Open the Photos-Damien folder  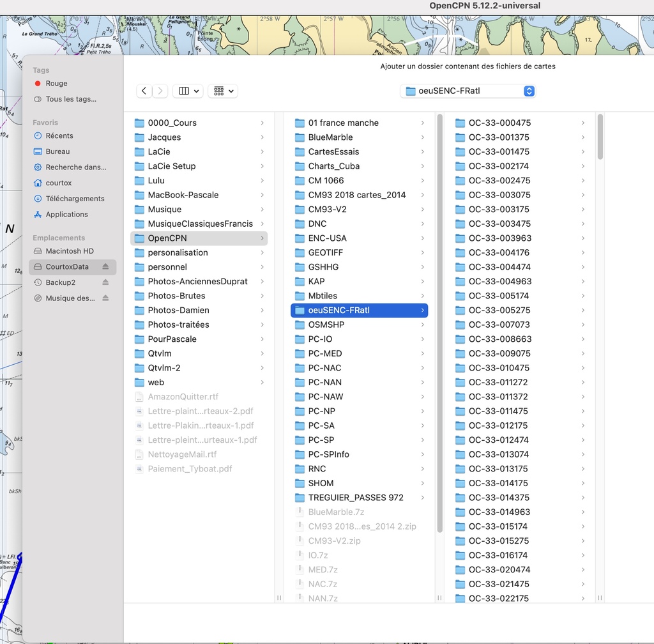[x=178, y=310]
